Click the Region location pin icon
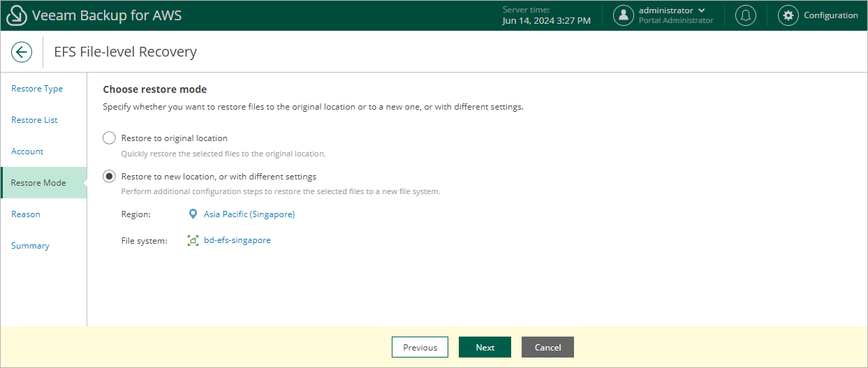868x368 pixels. pyautogui.click(x=193, y=214)
